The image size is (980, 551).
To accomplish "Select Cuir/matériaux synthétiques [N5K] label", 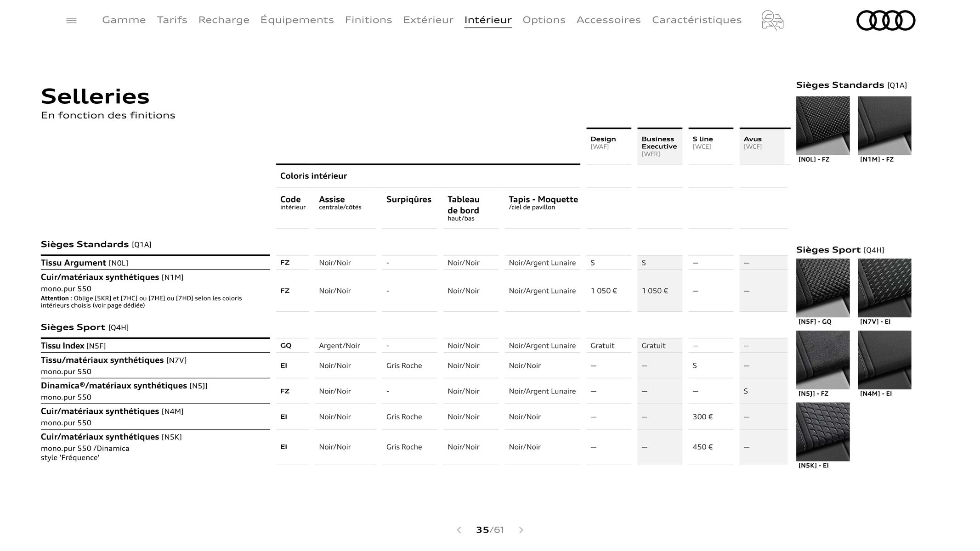I will coord(111,437).
